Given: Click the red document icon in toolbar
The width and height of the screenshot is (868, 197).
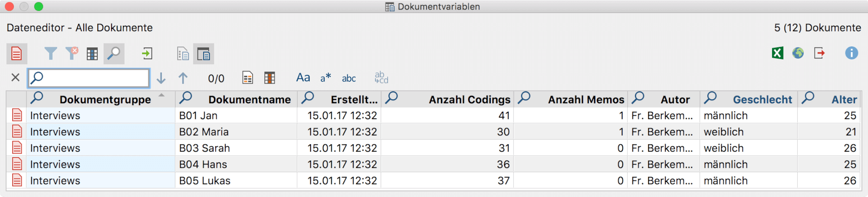Looking at the screenshot, I should pos(17,54).
